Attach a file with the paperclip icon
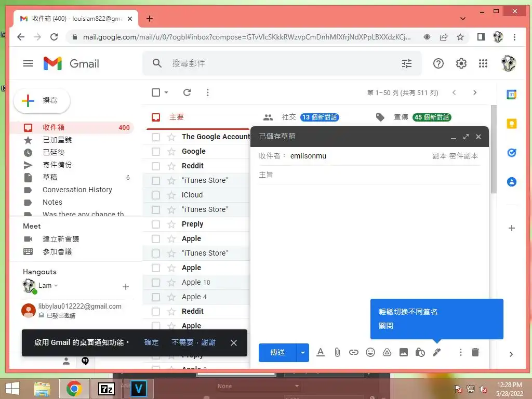This screenshot has height=399, width=532. point(337,353)
